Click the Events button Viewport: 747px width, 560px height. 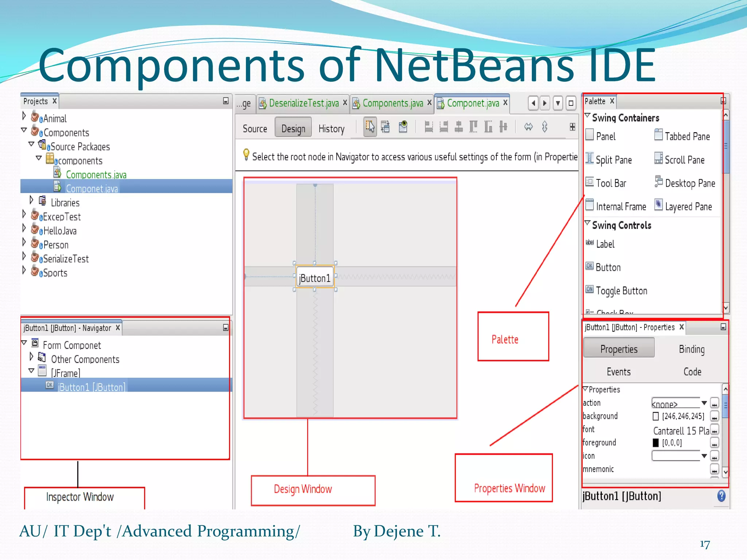coord(619,372)
